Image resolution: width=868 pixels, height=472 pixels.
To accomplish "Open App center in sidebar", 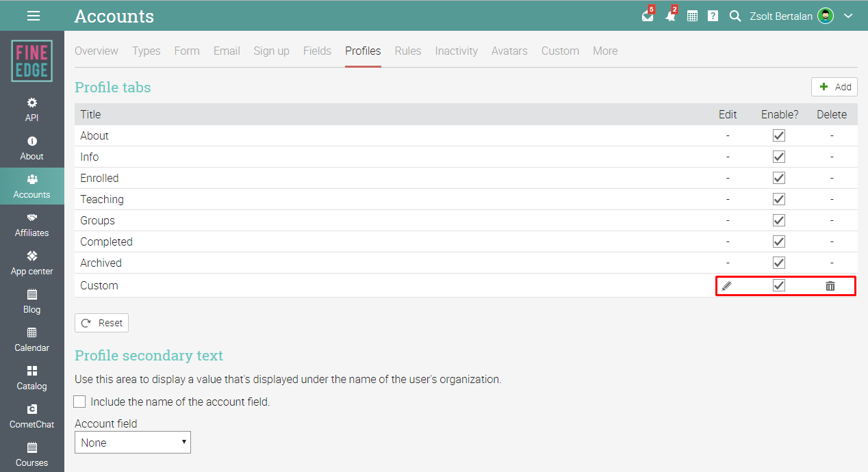I will pyautogui.click(x=32, y=263).
